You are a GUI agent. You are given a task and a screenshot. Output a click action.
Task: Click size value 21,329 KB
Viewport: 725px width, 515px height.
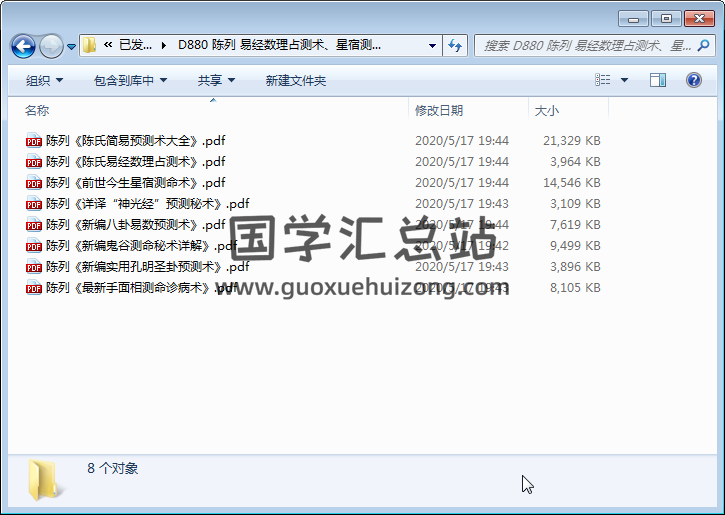coord(572,141)
